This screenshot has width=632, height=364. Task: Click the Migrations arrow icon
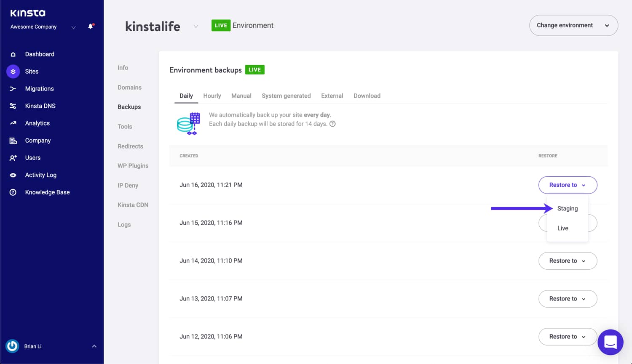coord(13,89)
